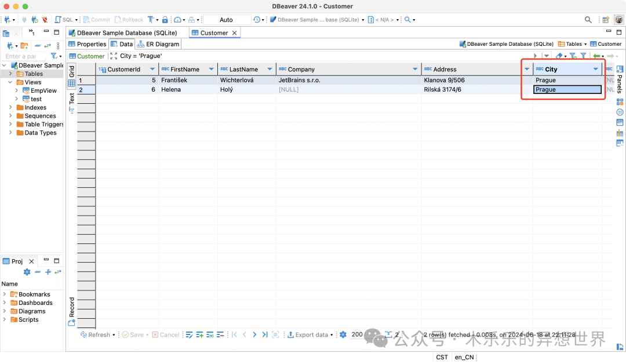Click the collapse all icon in navigator

[x=38, y=45]
